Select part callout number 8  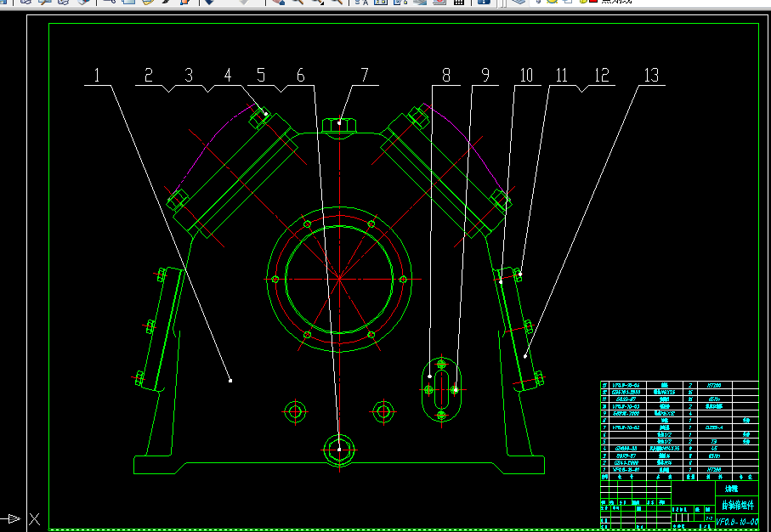click(446, 76)
